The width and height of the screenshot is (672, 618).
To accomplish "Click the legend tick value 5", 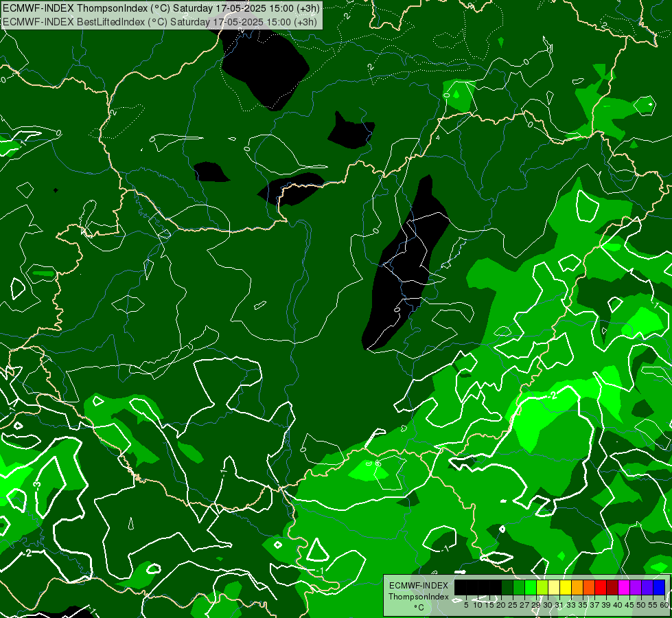I will tap(466, 605).
